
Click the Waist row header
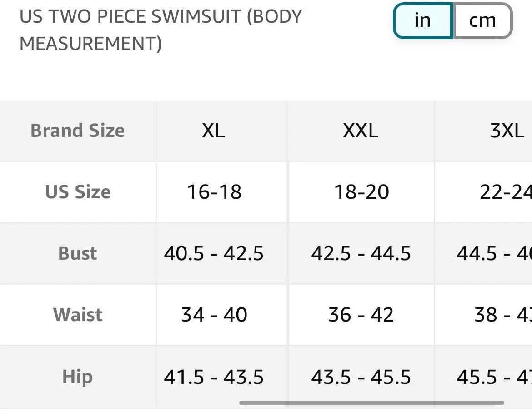click(78, 315)
